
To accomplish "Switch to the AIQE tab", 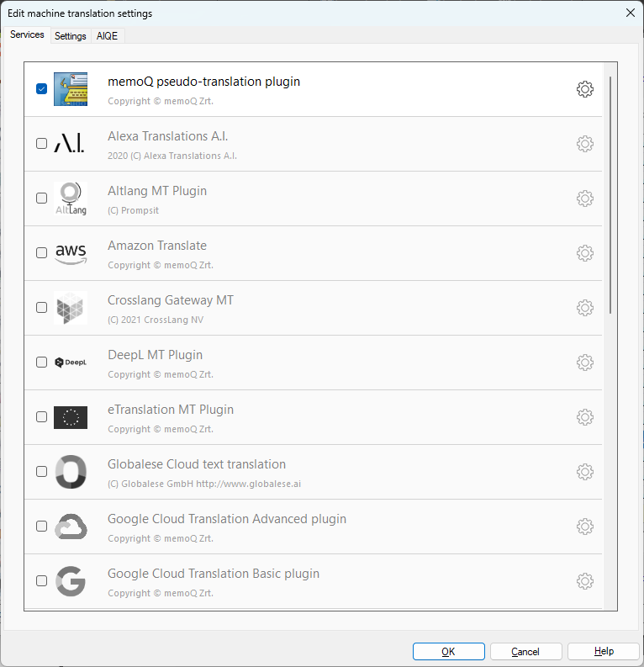I will pyautogui.click(x=107, y=36).
